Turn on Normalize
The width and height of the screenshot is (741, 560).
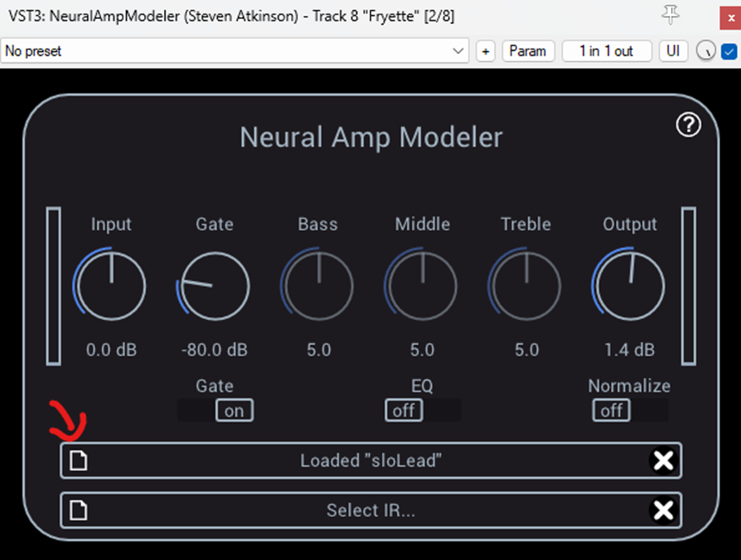pos(610,410)
